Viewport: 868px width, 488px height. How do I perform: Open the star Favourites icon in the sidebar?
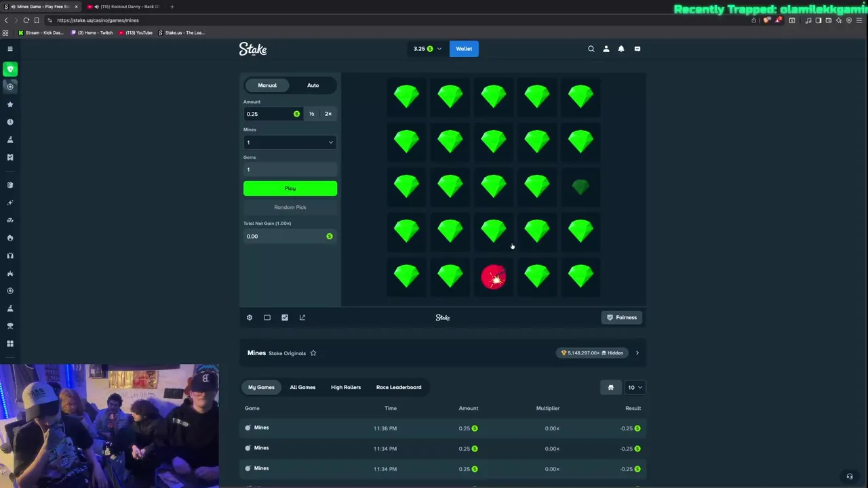(10, 104)
